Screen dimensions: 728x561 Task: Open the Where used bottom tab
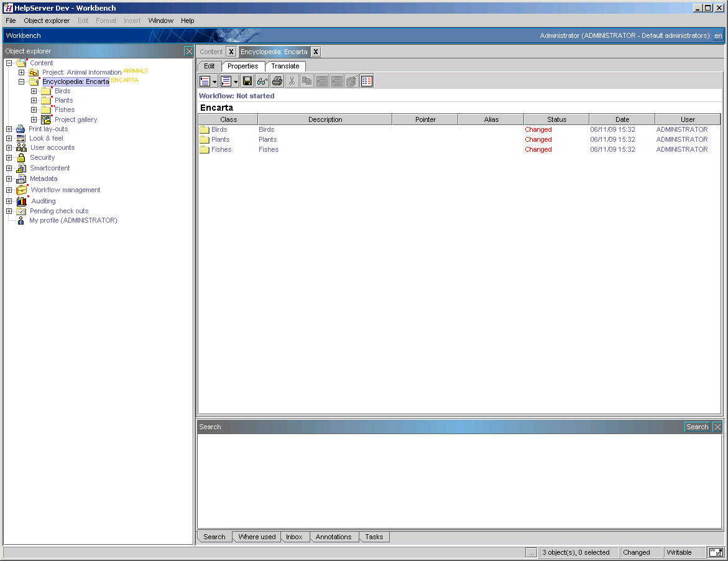[x=257, y=537]
